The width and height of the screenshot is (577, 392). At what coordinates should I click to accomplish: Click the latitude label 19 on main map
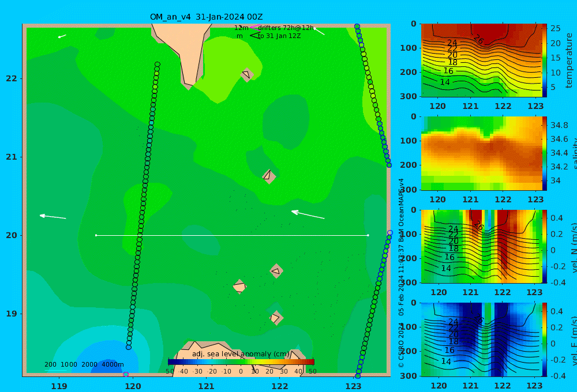(x=12, y=314)
